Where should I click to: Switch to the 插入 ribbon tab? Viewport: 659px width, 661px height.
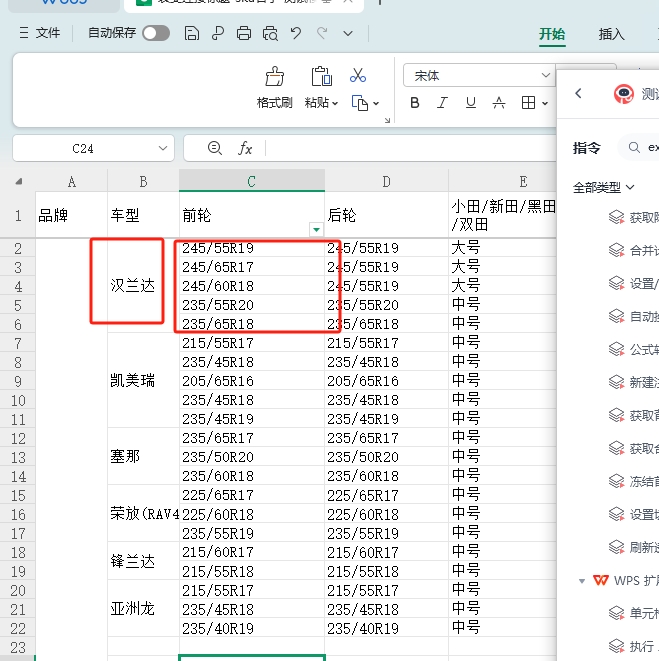tap(611, 34)
